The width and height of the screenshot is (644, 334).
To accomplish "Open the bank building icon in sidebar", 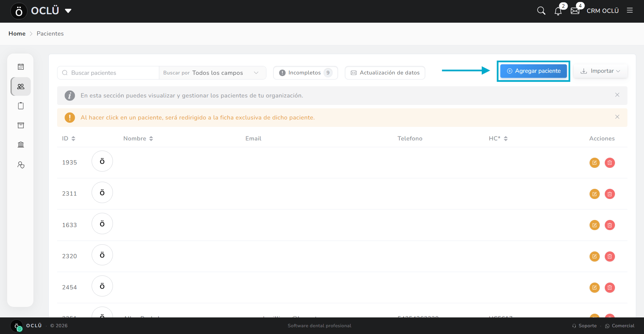I will pyautogui.click(x=21, y=144).
